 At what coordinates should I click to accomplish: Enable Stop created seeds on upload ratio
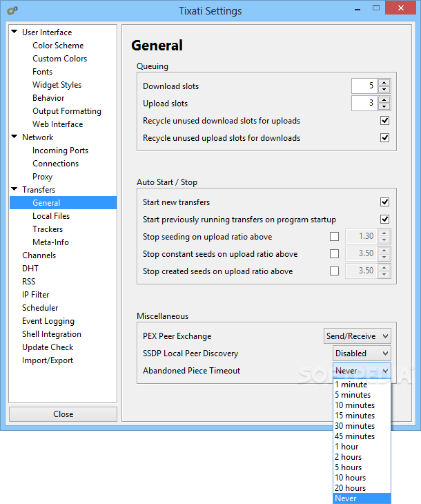[x=334, y=271]
